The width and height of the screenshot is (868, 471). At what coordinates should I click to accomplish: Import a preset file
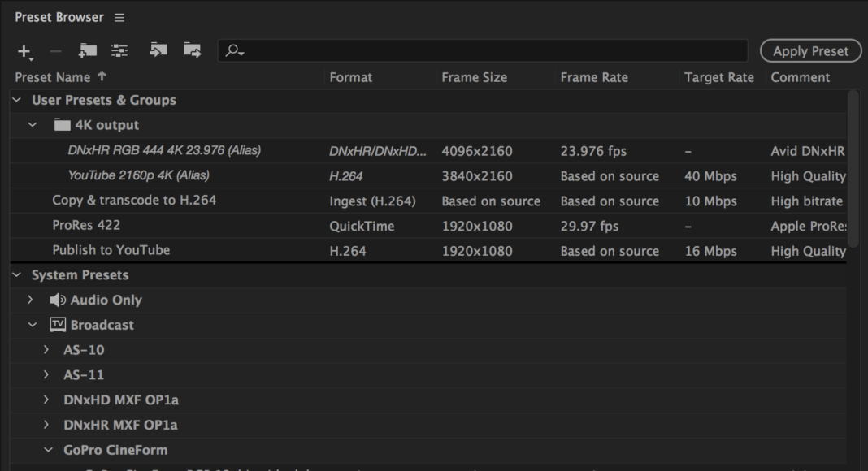158,50
